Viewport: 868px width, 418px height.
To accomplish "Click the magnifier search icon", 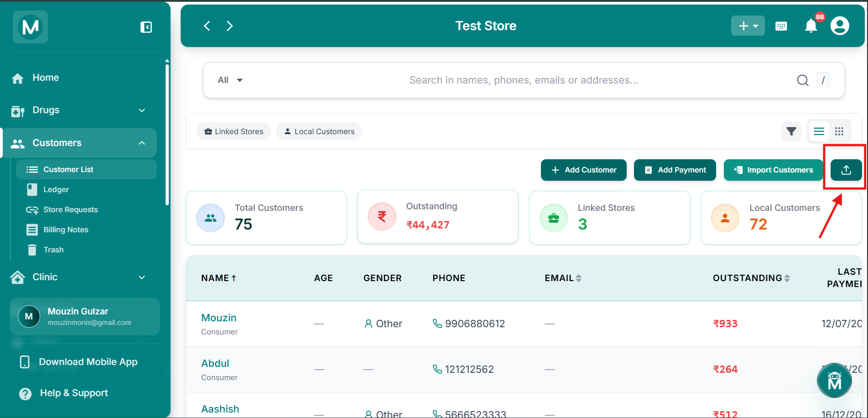I will pyautogui.click(x=803, y=80).
